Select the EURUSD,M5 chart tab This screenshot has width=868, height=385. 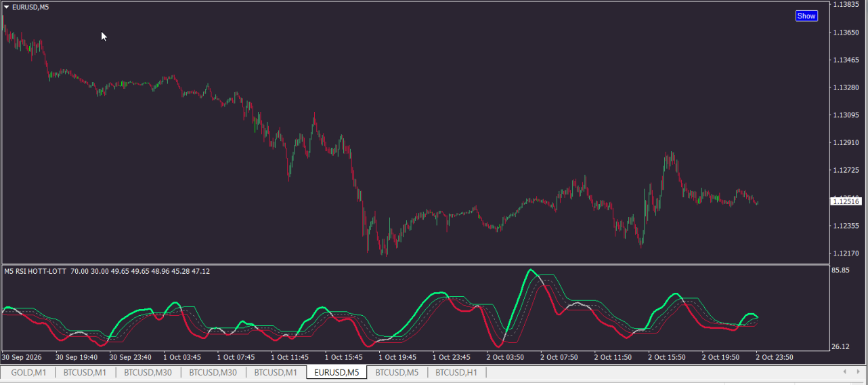[x=337, y=372]
